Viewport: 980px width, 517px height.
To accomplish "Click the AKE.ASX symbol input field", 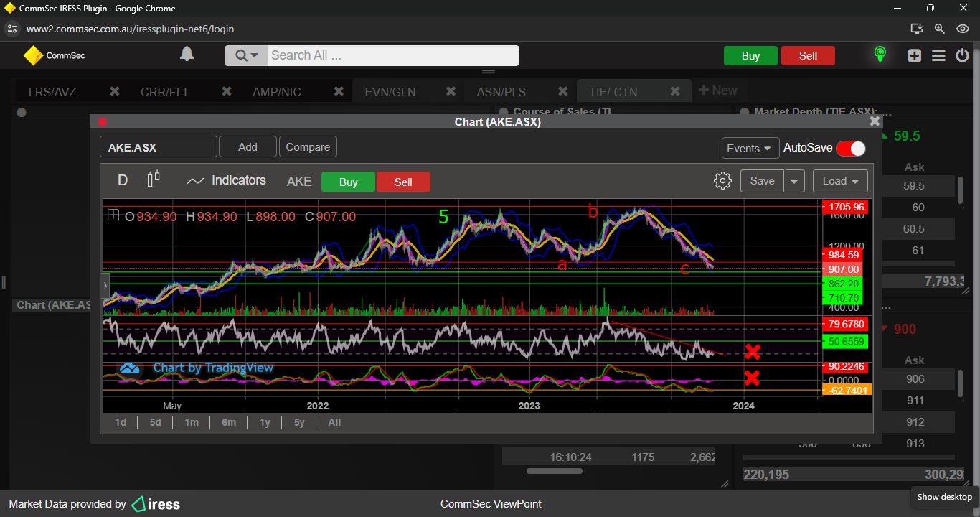I will 158,147.
